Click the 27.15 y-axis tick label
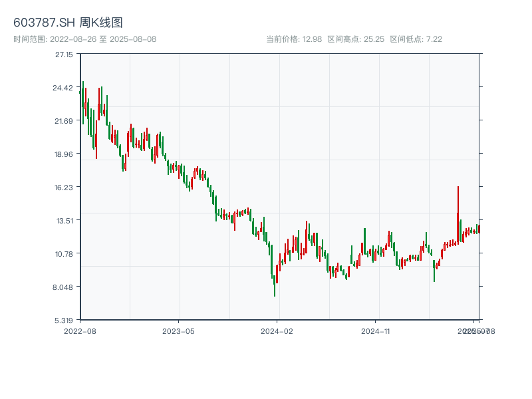This screenshot has height=399, width=532. coord(64,55)
